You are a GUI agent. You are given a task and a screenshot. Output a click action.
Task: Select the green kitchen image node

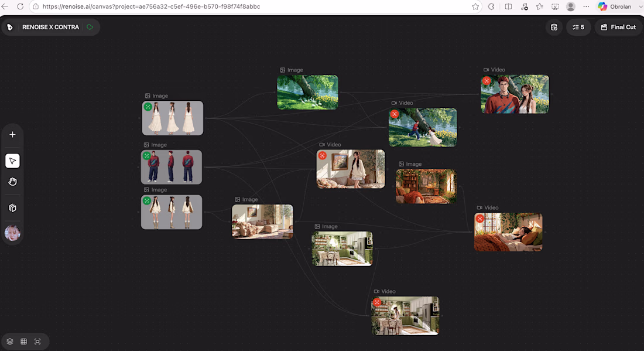[x=342, y=248]
